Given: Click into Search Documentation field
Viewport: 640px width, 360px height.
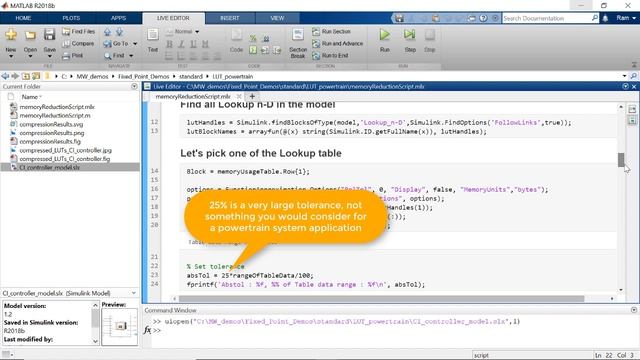Looking at the screenshot, I should point(546,18).
